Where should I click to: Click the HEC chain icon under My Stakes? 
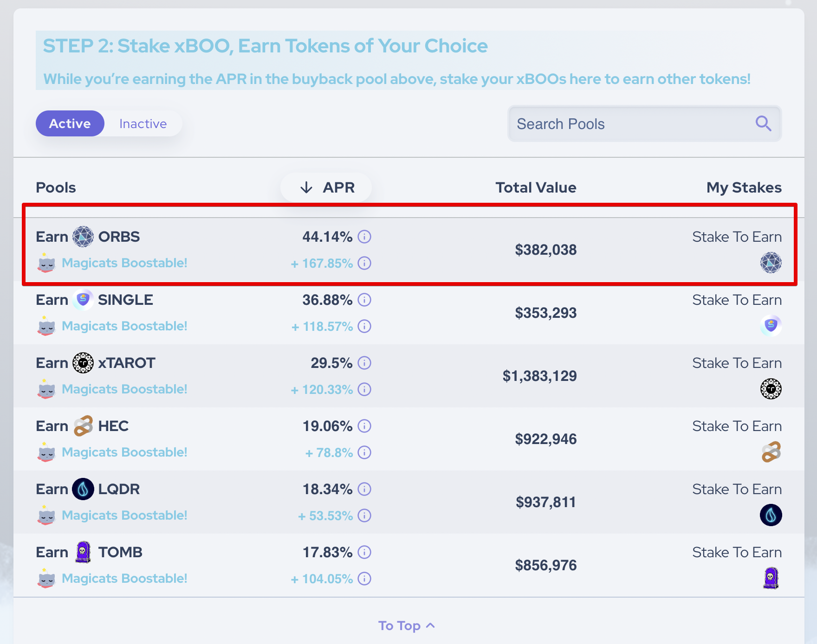(x=771, y=452)
